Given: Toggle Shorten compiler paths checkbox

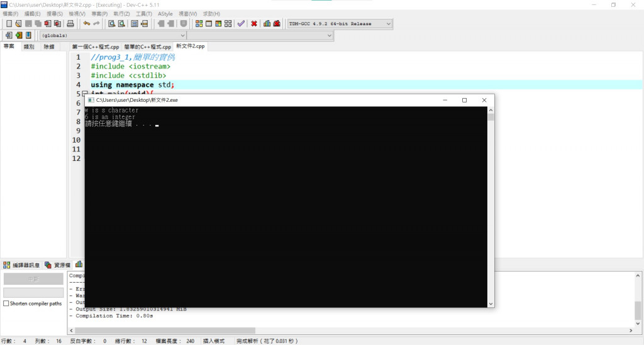Looking at the screenshot, I should point(6,304).
